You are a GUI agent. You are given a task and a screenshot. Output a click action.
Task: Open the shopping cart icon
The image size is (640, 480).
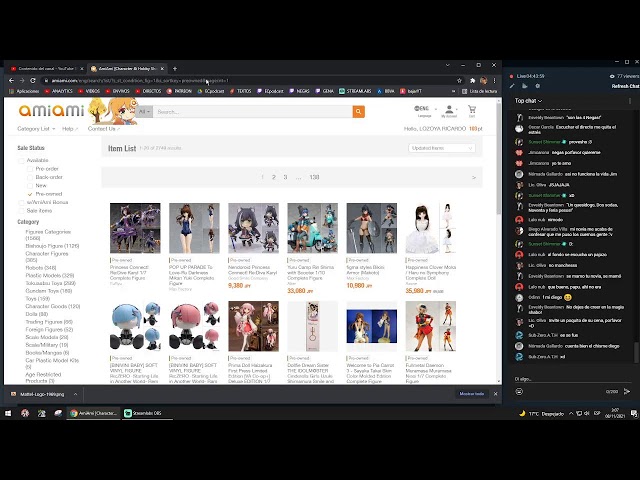[x=472, y=109]
